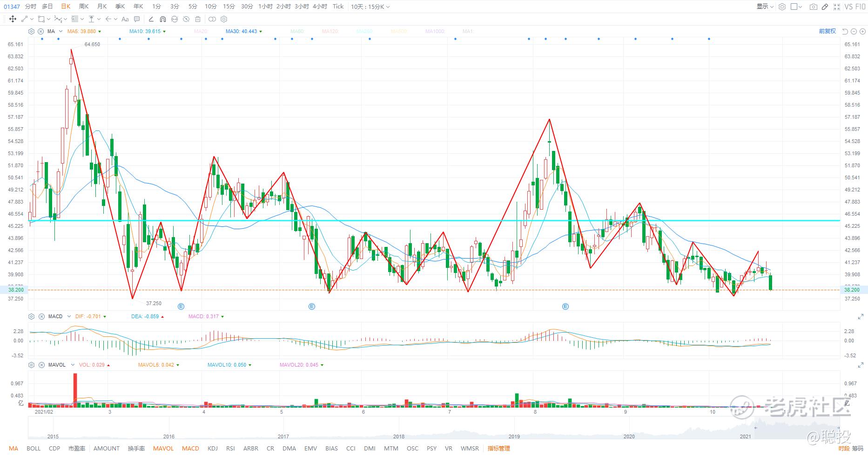Open drawing toolbar settings gear
This screenshot has width=868, height=457.
224,19
